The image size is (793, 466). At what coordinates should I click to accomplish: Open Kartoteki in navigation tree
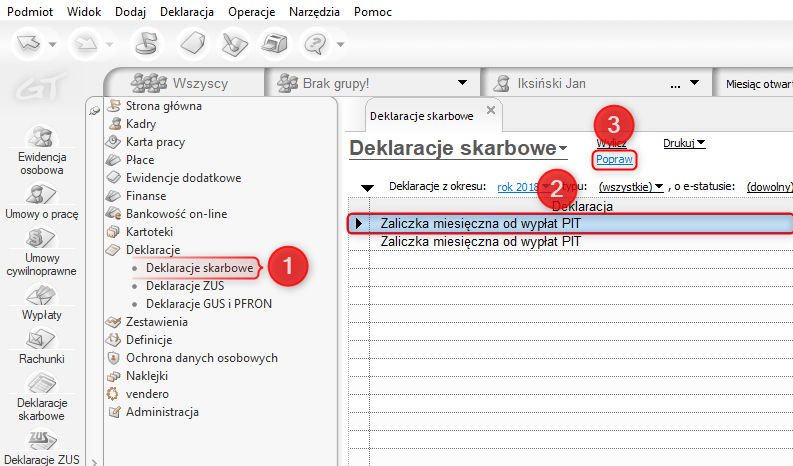point(149,232)
